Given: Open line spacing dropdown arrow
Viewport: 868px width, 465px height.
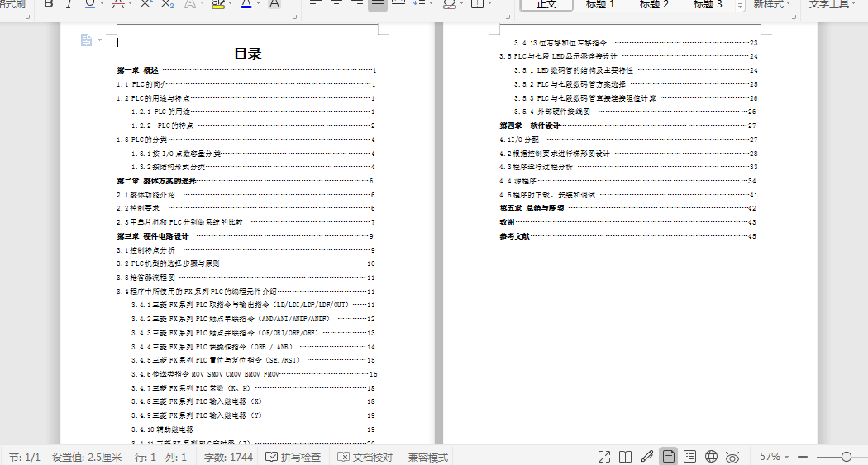Looking at the screenshot, I should click(431, 4).
